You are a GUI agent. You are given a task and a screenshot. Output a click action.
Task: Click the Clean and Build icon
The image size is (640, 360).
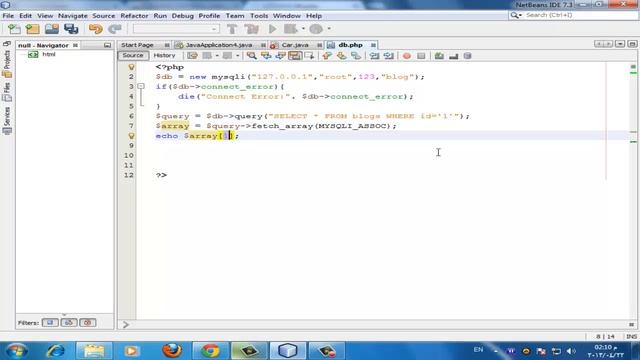[251, 29]
